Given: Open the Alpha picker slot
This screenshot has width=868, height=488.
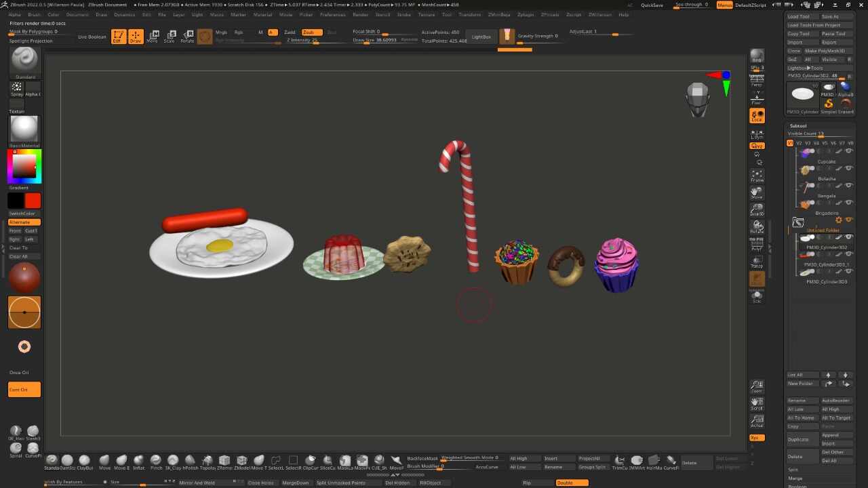Looking at the screenshot, I should [x=33, y=89].
